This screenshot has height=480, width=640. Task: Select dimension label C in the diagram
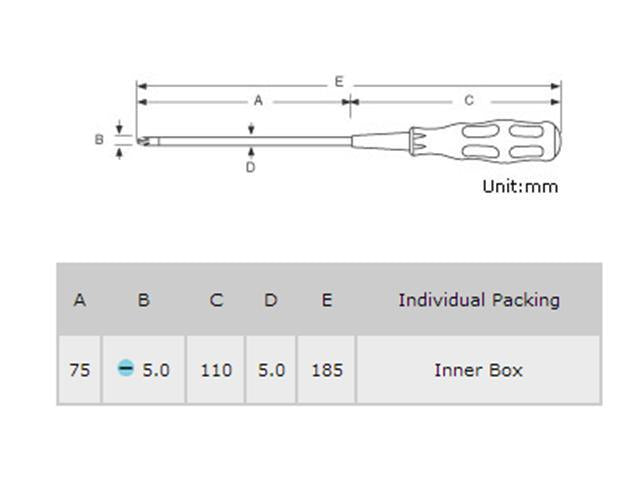pyautogui.click(x=468, y=100)
